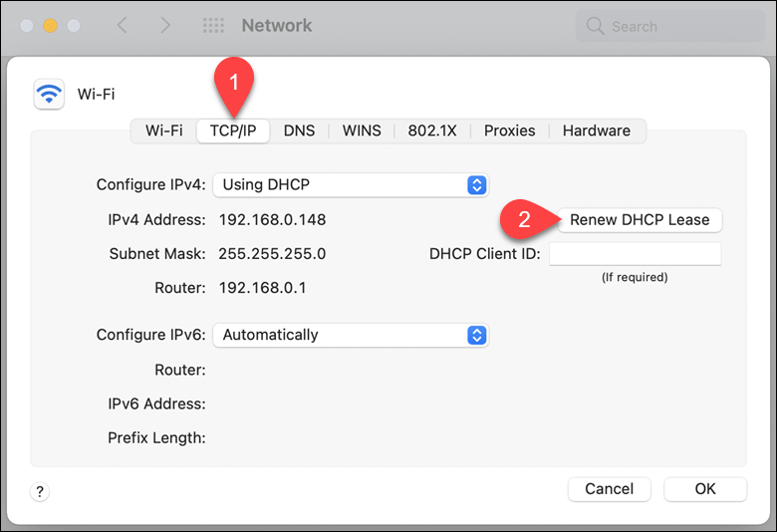Click the Network window title
The height and width of the screenshot is (532, 777).
pyautogui.click(x=277, y=25)
